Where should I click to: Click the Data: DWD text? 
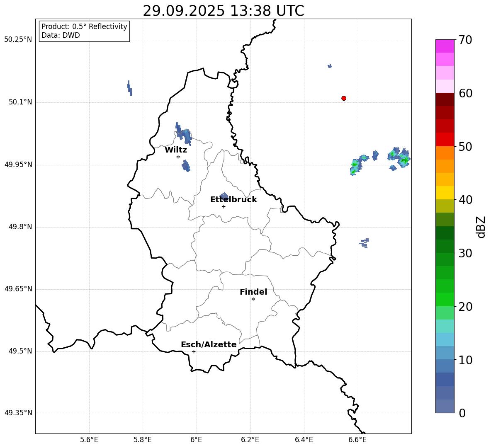[61, 35]
